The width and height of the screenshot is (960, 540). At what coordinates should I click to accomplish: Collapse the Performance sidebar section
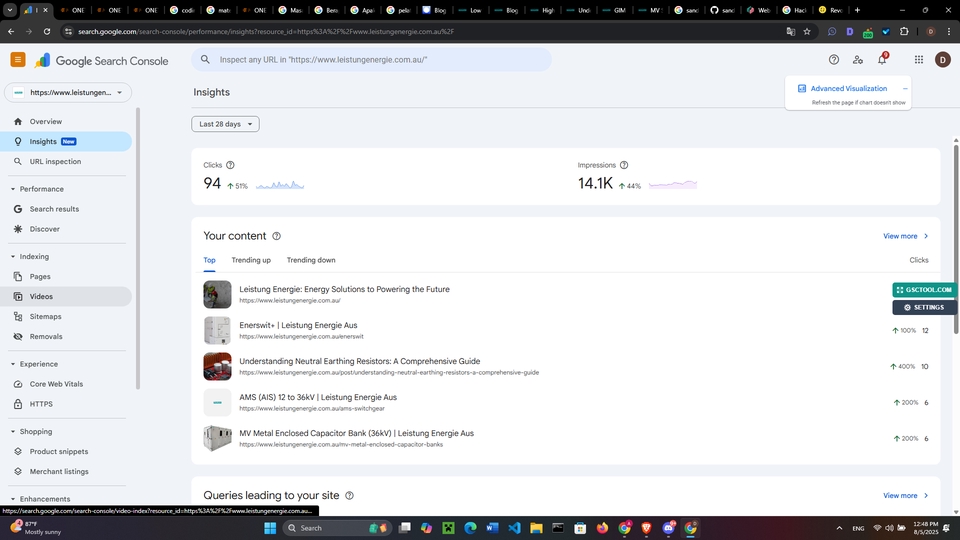pyautogui.click(x=13, y=189)
